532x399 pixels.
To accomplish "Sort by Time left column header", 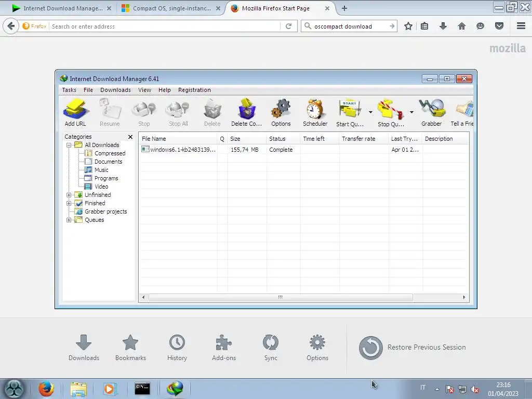I will 320,139.
